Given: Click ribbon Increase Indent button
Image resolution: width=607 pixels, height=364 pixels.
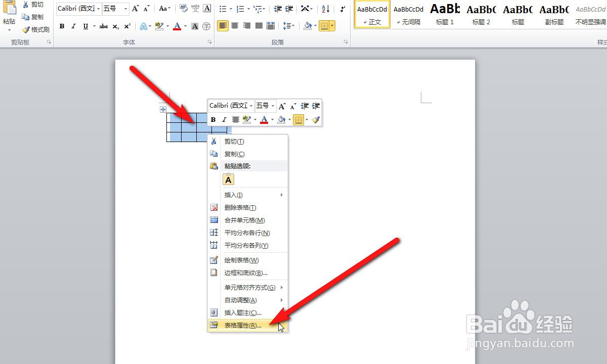Looking at the screenshot, I should [x=289, y=9].
